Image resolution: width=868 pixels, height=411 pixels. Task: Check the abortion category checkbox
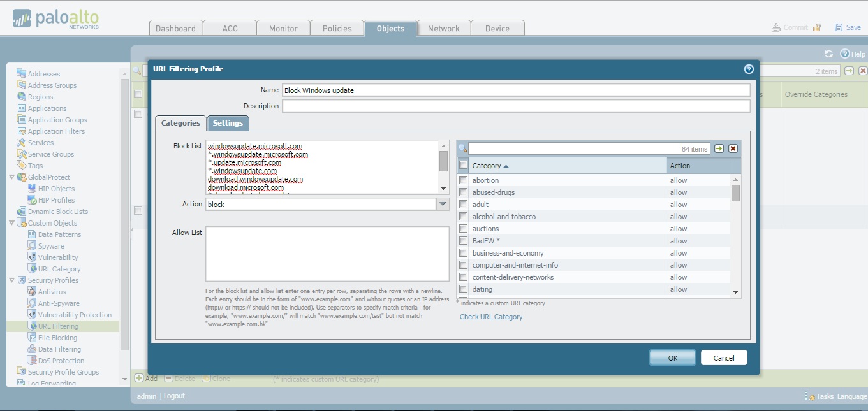click(464, 180)
